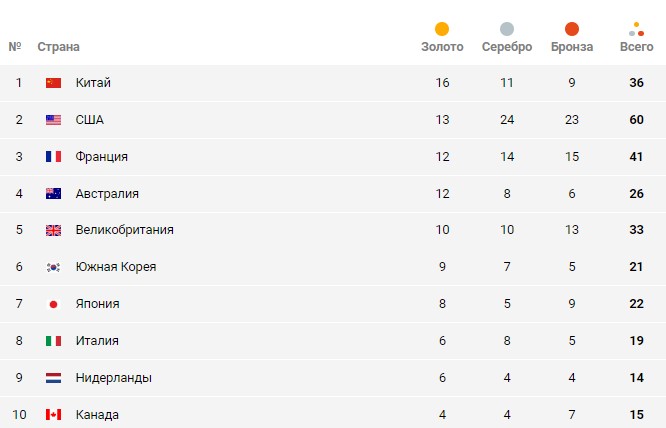Click the Страна column header
Image resolution: width=666 pixels, height=428 pixels.
pos(58,47)
